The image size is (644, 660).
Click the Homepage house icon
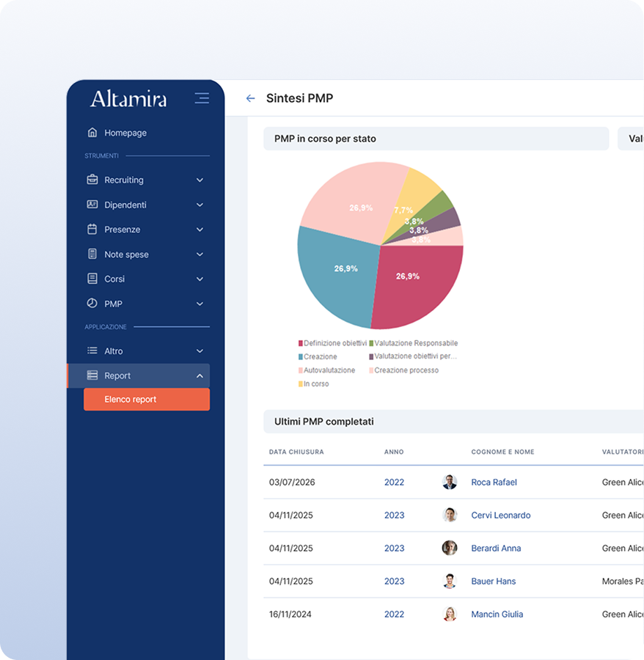[92, 133]
